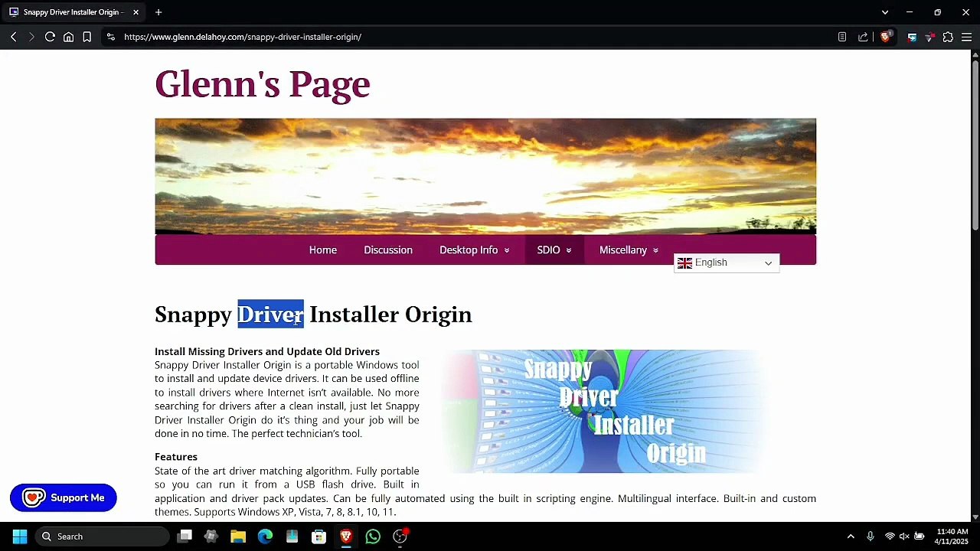The width and height of the screenshot is (980, 551).
Task: Open the Home menu item
Action: pos(323,250)
